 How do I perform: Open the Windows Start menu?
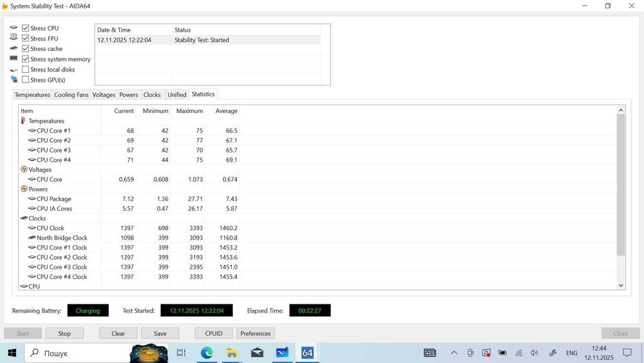pyautogui.click(x=12, y=353)
